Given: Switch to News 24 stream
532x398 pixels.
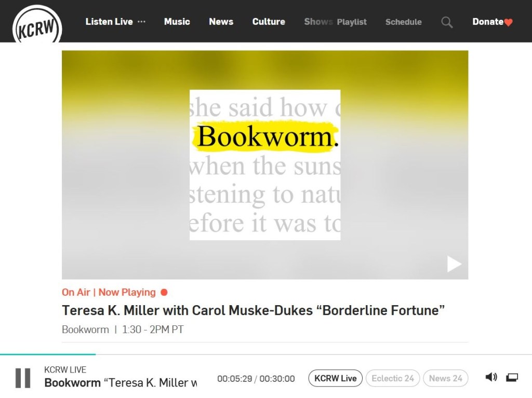Looking at the screenshot, I should click(445, 378).
